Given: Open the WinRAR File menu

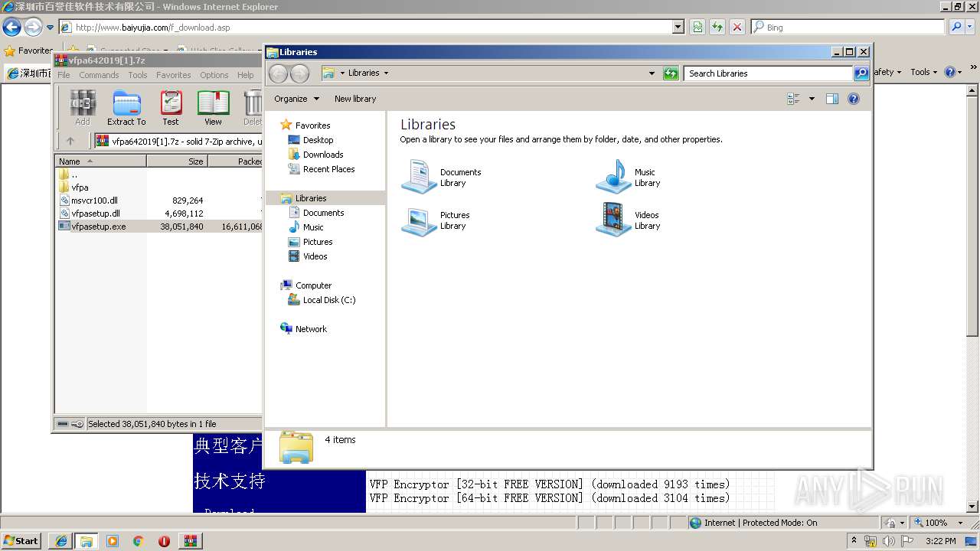Looking at the screenshot, I should coord(64,75).
